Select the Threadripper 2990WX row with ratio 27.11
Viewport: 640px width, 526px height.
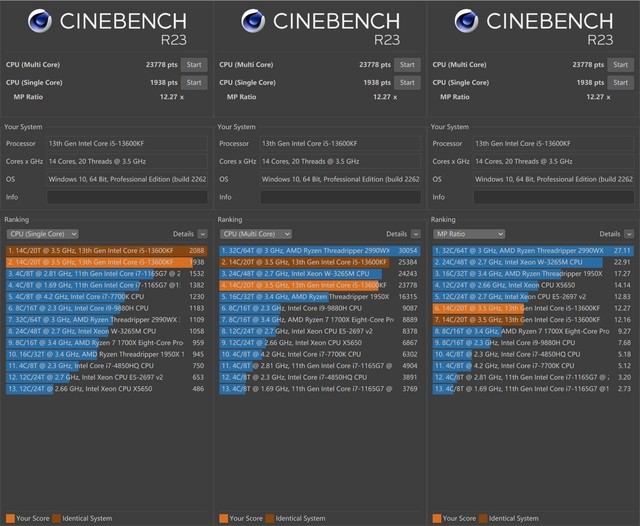[x=533, y=251]
